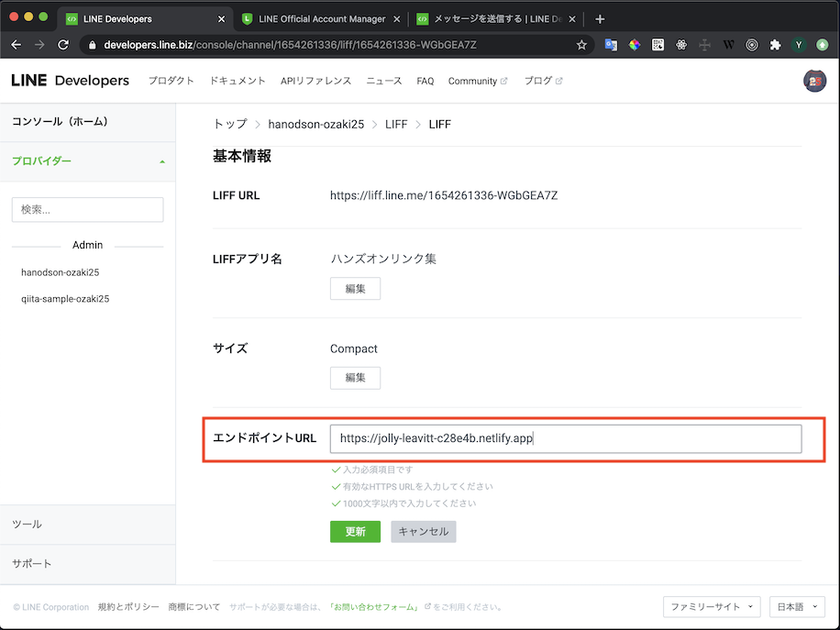
Task: Open サポート in the sidebar
Action: (88, 564)
